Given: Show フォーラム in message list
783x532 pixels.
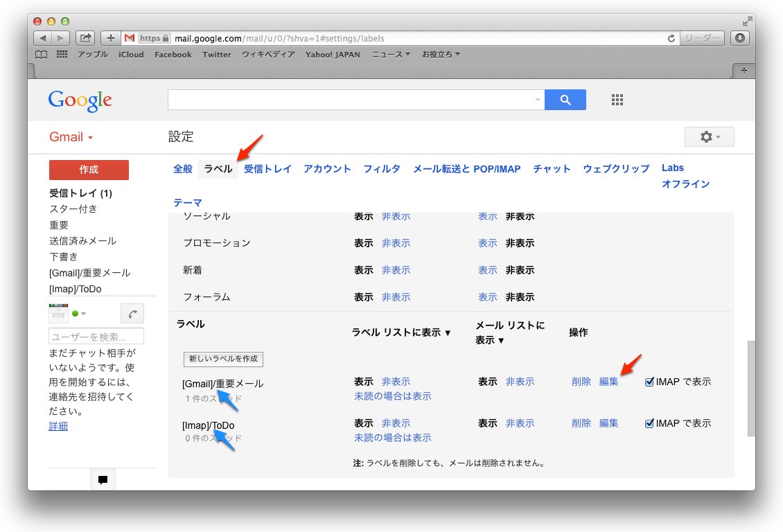Looking at the screenshot, I should (x=487, y=297).
